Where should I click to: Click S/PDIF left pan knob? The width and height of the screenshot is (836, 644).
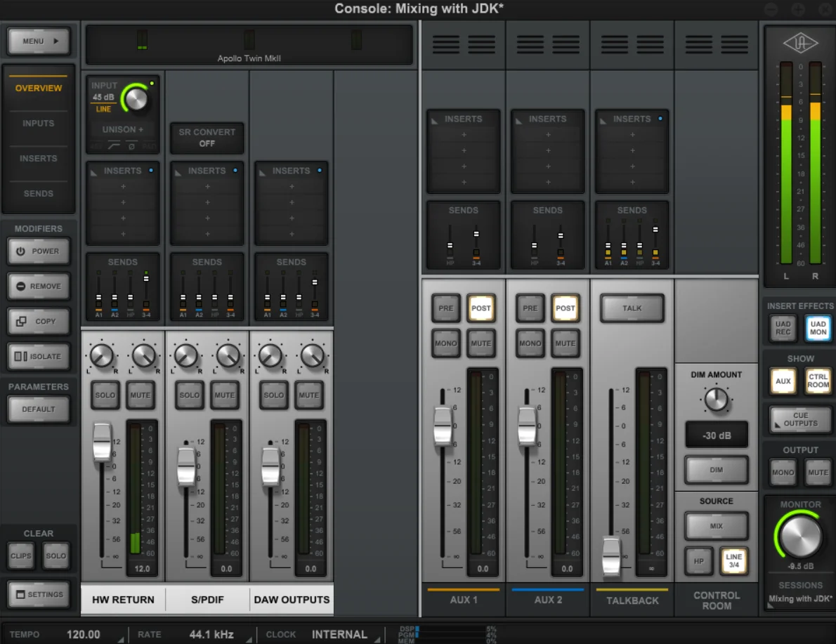click(185, 356)
